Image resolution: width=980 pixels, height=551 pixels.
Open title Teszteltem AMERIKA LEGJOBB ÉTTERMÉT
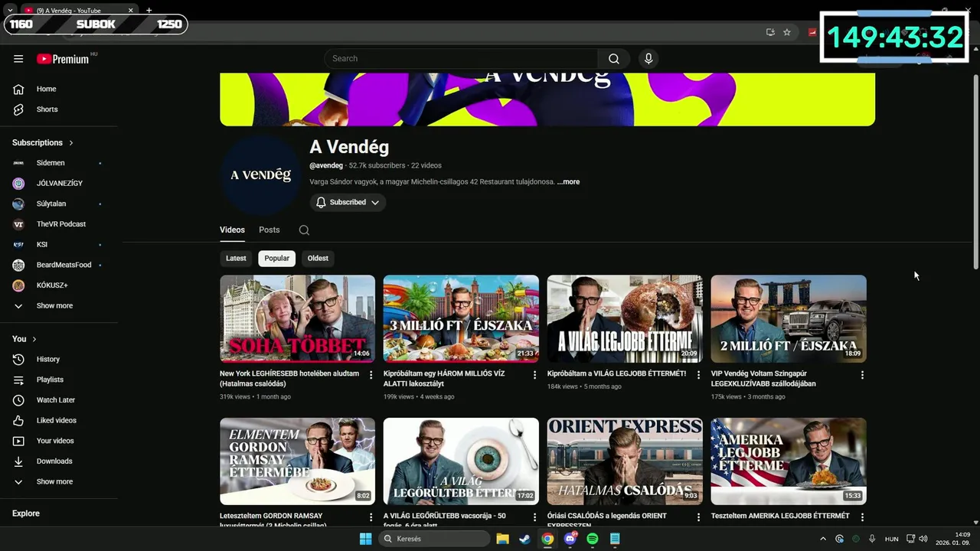click(x=780, y=516)
